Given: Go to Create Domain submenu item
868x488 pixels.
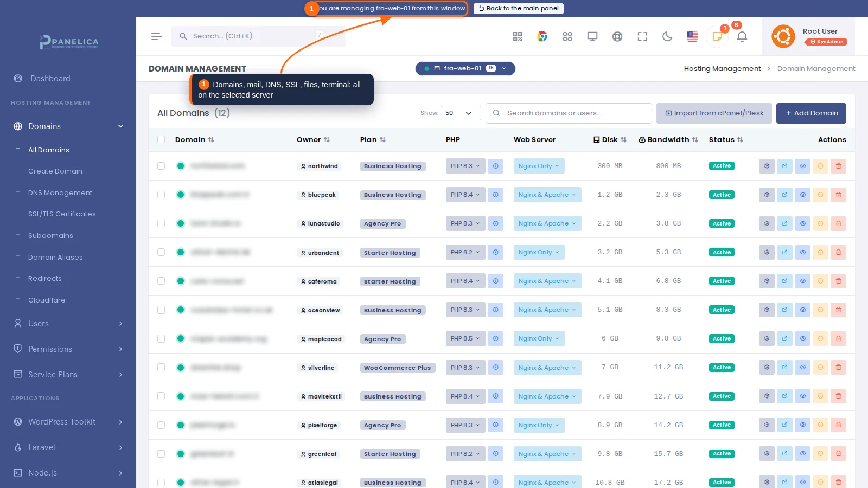Looking at the screenshot, I should click(55, 171).
